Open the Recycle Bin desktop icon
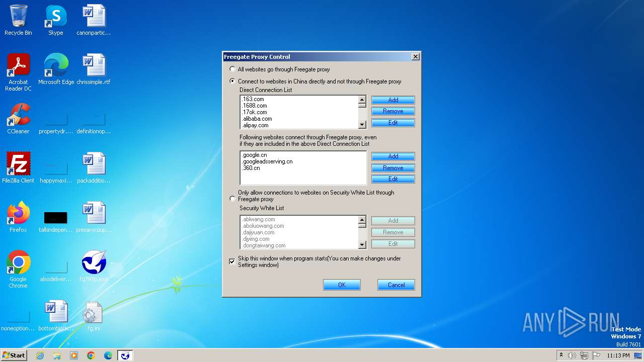This screenshot has width=644, height=362. pyautogui.click(x=18, y=20)
